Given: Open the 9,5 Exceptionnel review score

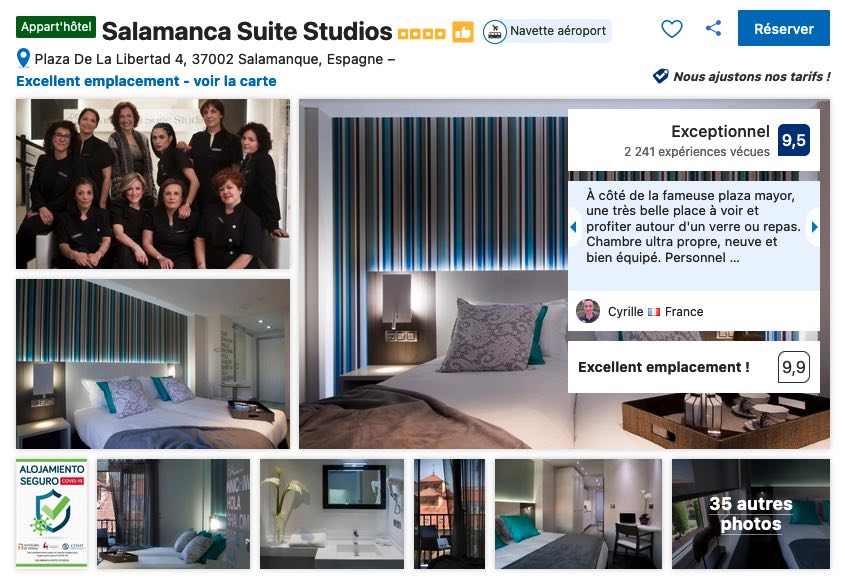Looking at the screenshot, I should (x=793, y=140).
